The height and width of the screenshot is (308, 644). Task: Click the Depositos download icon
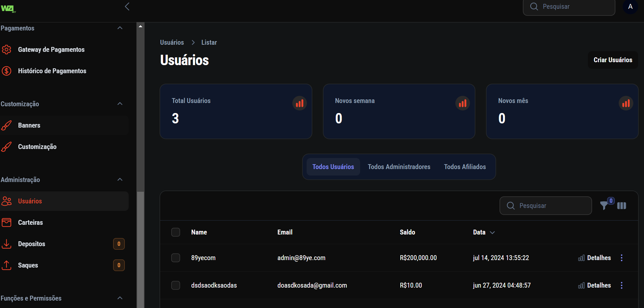click(6, 244)
